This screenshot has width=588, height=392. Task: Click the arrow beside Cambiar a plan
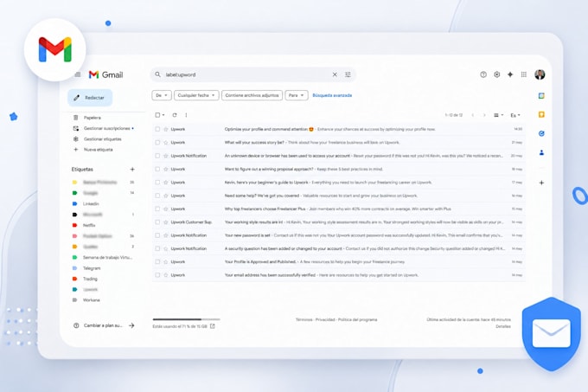pos(131,325)
